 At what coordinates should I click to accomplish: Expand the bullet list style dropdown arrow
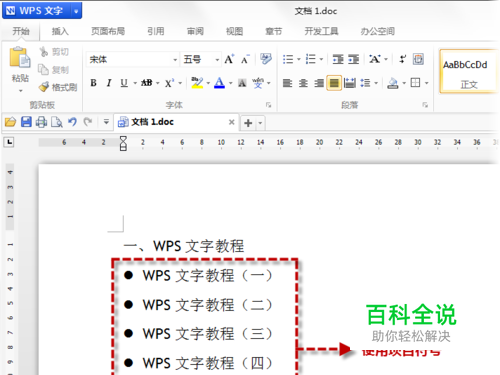pyautogui.click(x=299, y=60)
